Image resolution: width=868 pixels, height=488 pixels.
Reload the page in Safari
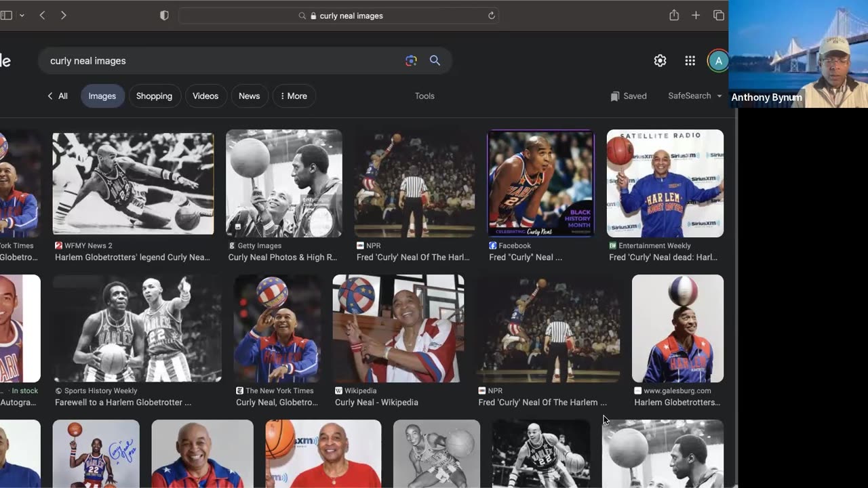[492, 16]
